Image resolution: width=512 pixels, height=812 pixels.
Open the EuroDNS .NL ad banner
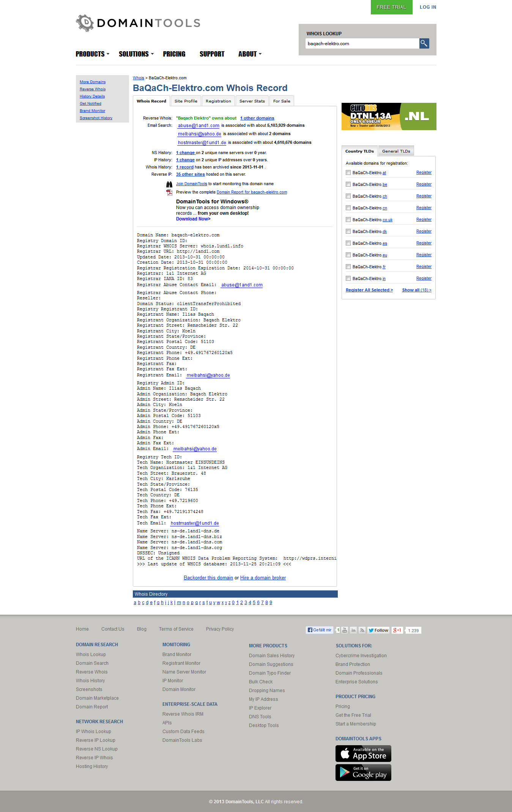[389, 116]
